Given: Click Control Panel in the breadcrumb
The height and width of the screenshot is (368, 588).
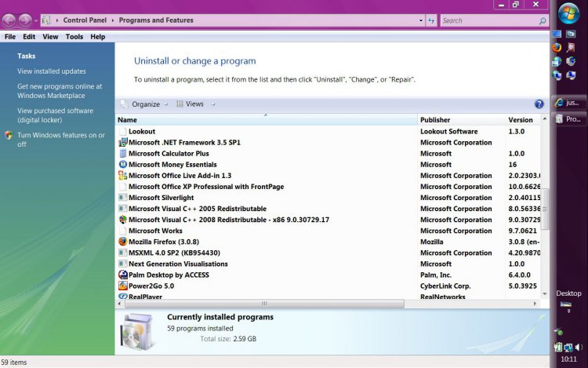Looking at the screenshot, I should pyautogui.click(x=85, y=20).
